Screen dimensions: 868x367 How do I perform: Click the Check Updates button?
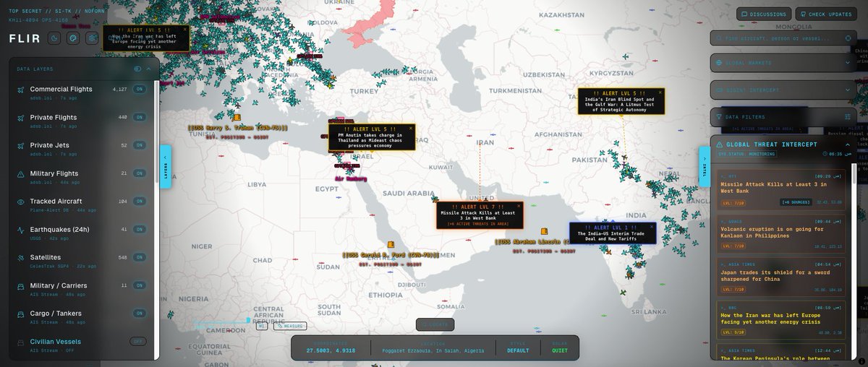tap(825, 14)
